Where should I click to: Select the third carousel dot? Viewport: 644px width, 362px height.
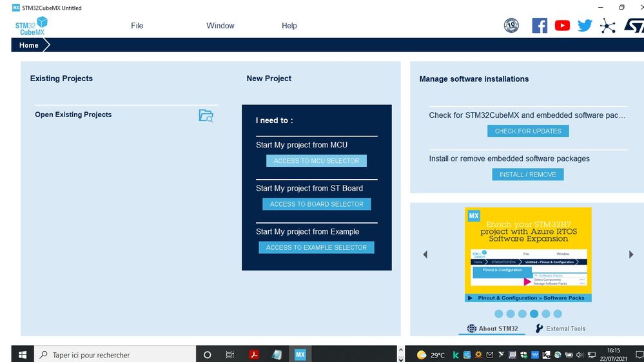522,314
